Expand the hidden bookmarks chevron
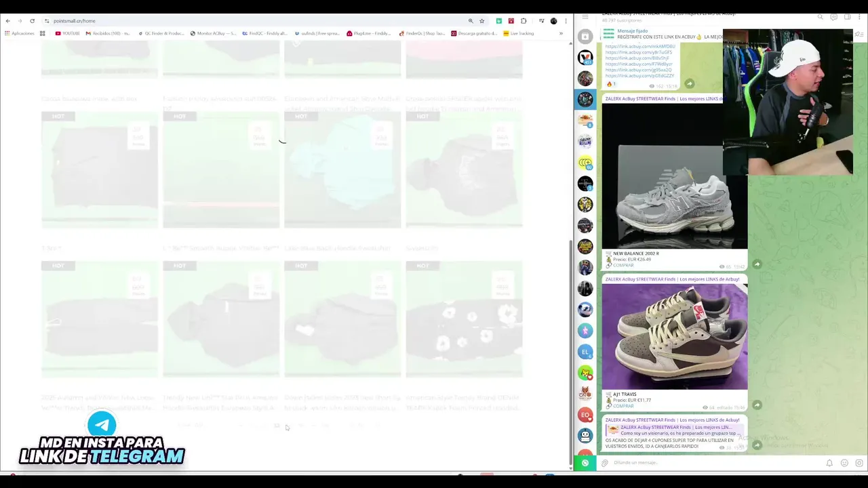The width and height of the screenshot is (868, 488). point(561,33)
